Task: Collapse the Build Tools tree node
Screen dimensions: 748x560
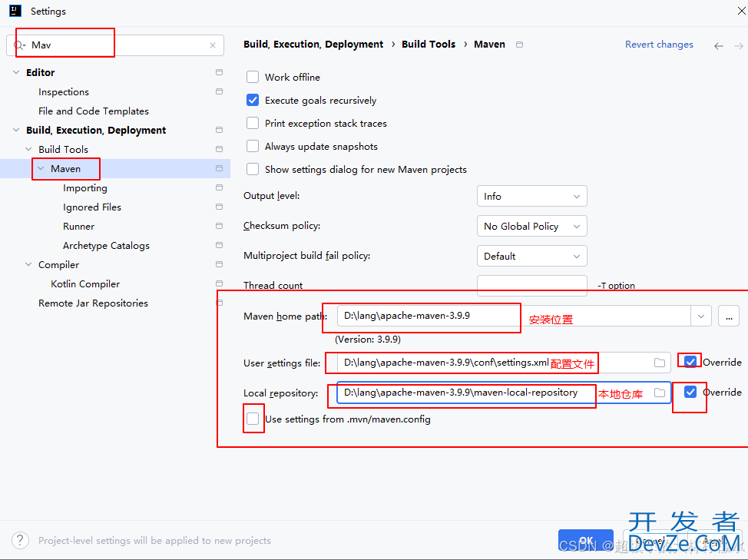Action: pos(28,149)
